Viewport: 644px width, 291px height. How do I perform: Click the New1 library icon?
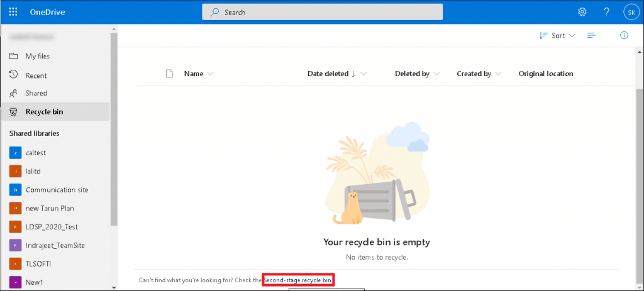tap(15, 282)
